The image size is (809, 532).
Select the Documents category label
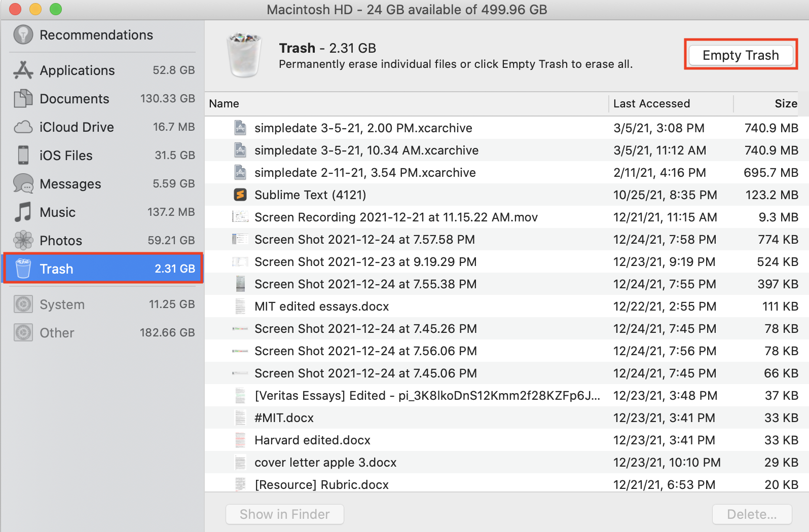click(x=75, y=99)
